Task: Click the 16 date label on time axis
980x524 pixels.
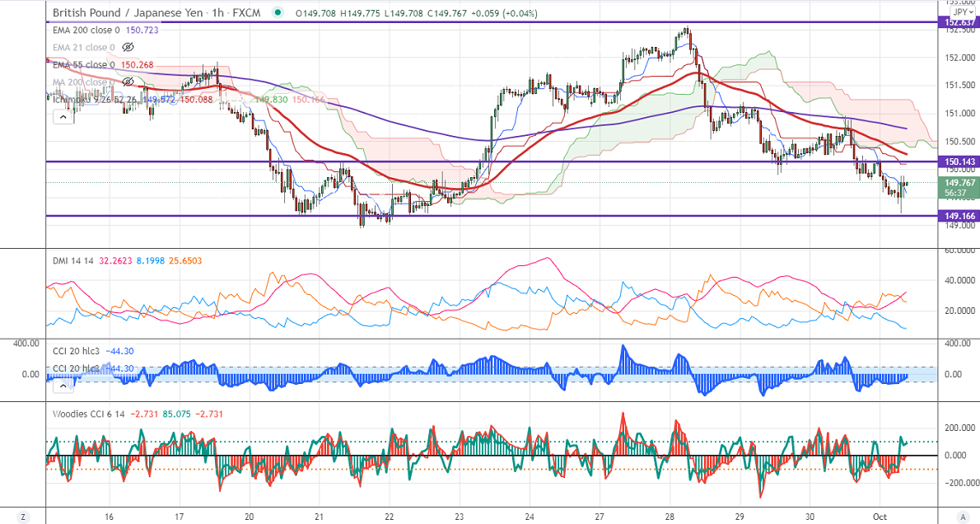Action: 110,517
